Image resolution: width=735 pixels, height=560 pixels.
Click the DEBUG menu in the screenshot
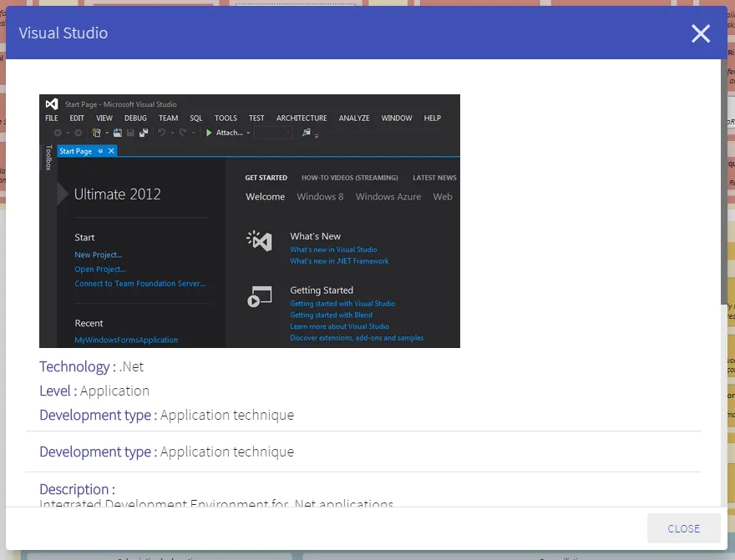coord(135,118)
